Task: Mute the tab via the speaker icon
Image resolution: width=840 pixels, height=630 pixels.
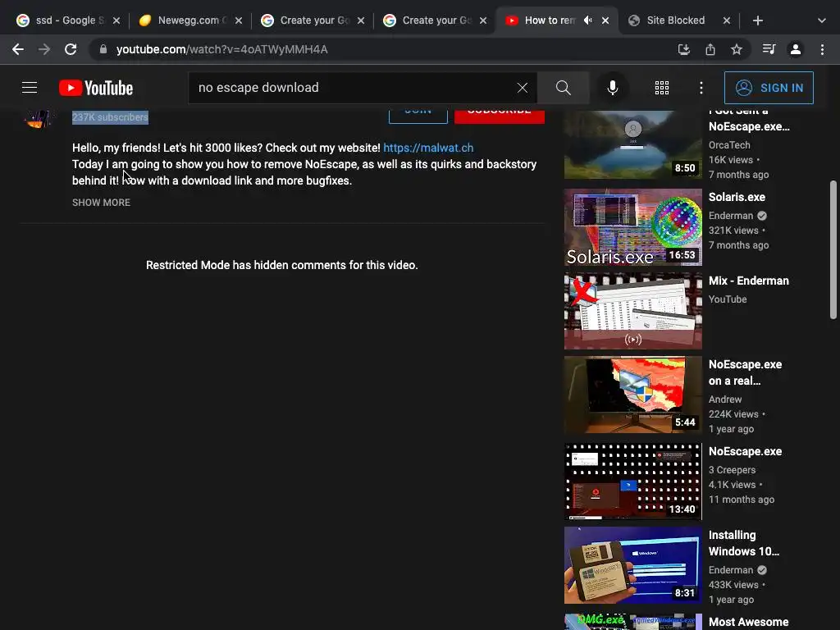Action: [x=587, y=21]
